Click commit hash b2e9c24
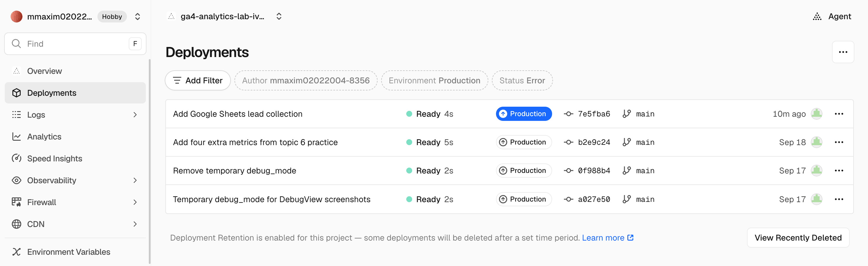This screenshot has height=266, width=868. coord(594,142)
